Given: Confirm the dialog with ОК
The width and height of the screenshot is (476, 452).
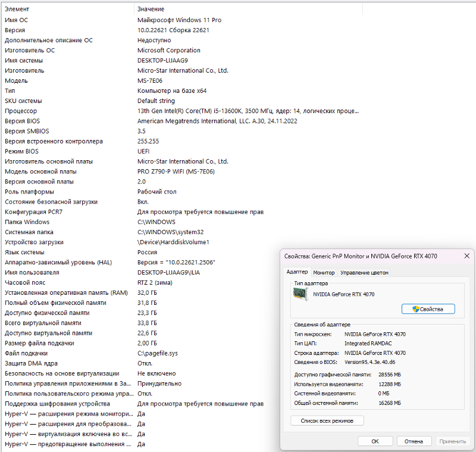Looking at the screenshot, I should click(375, 441).
